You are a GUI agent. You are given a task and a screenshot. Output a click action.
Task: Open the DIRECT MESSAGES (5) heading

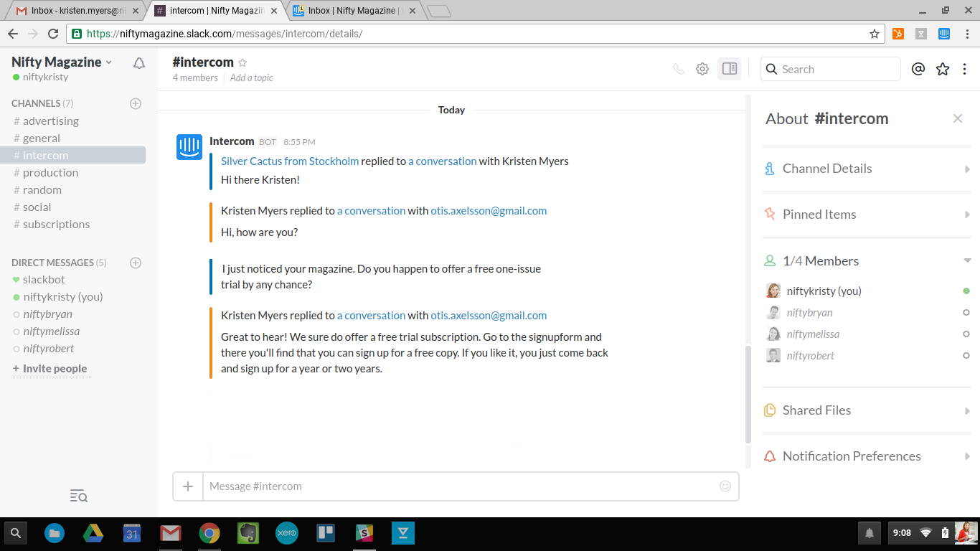(59, 263)
